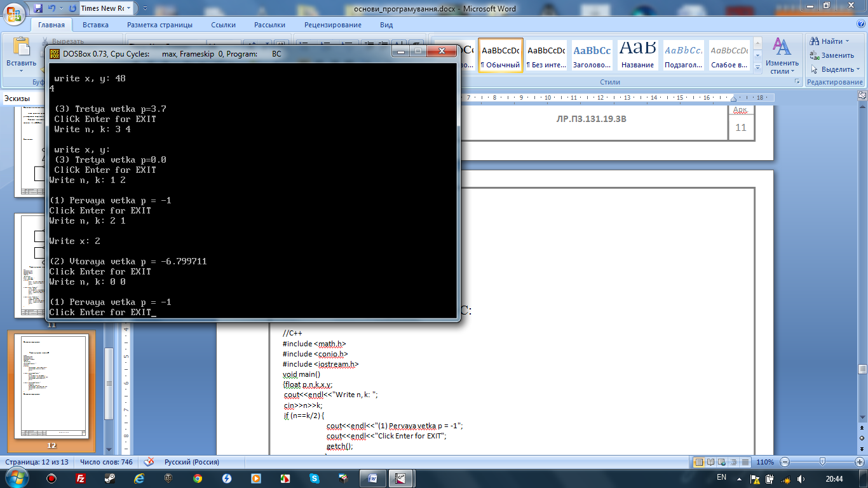Screen dimensions: 868x488
Task: Go to next page browse button
Action: 862,448
